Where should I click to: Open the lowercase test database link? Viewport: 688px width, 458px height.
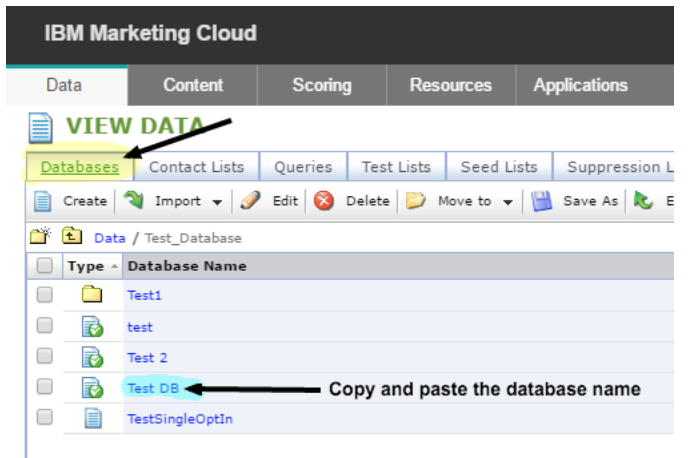tap(140, 327)
